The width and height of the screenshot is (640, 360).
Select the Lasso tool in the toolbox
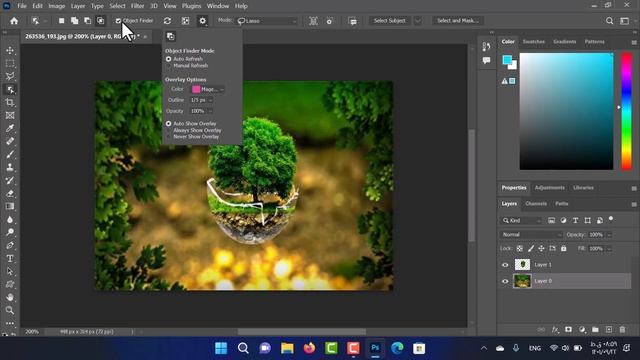(x=10, y=76)
